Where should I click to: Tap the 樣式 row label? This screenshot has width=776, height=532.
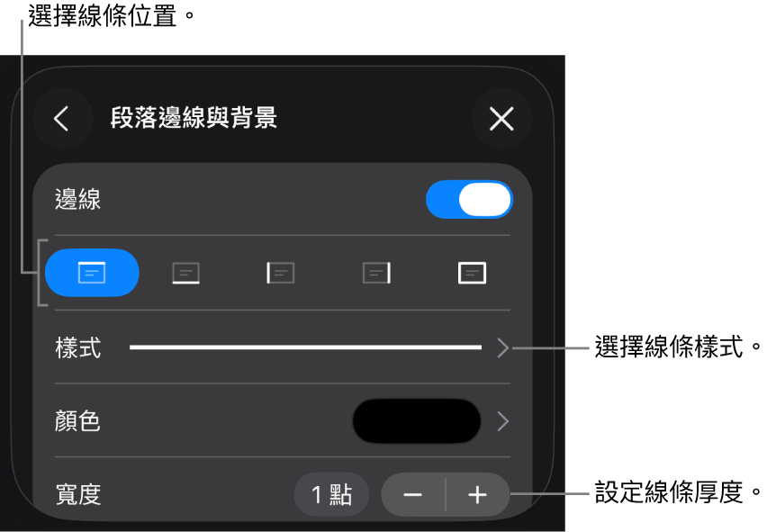tap(78, 347)
